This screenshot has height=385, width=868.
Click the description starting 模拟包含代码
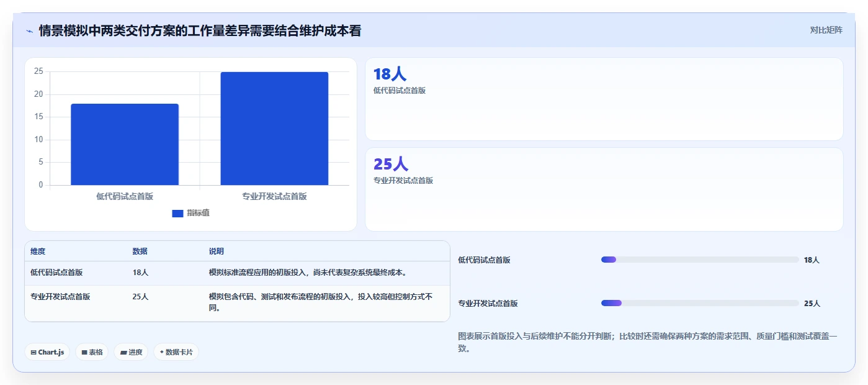(321, 302)
